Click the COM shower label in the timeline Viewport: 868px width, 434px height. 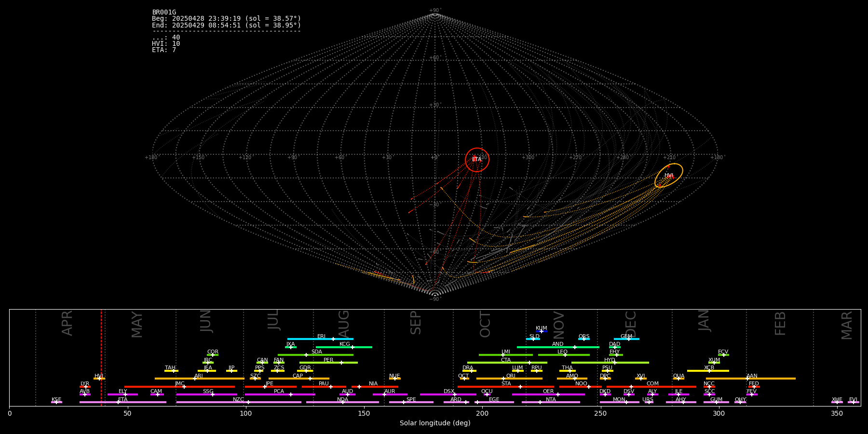pos(652,384)
